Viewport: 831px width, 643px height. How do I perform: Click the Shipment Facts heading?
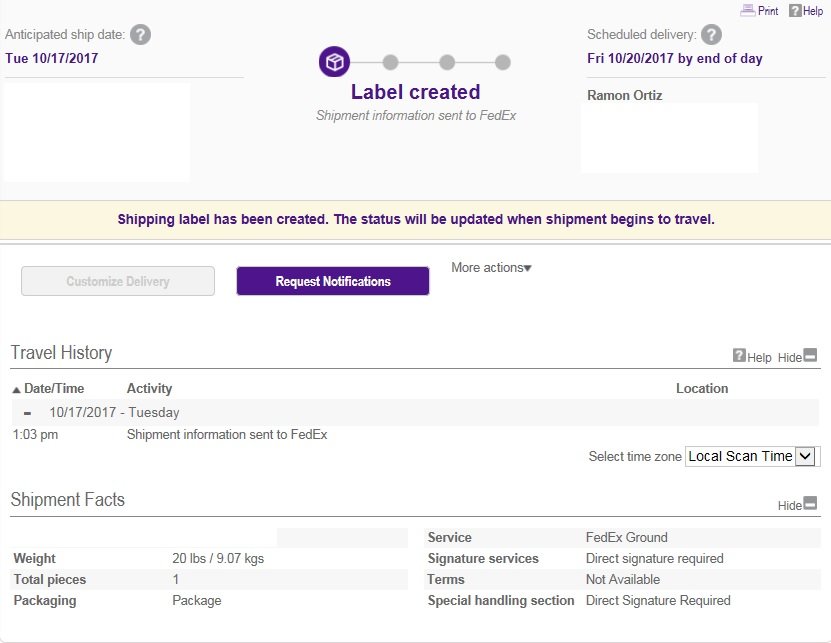(x=67, y=499)
